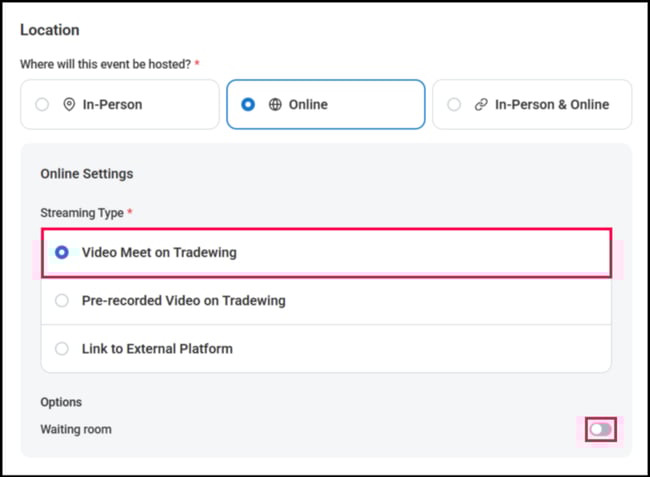Choose the In-Person & Online radio circle

454,104
